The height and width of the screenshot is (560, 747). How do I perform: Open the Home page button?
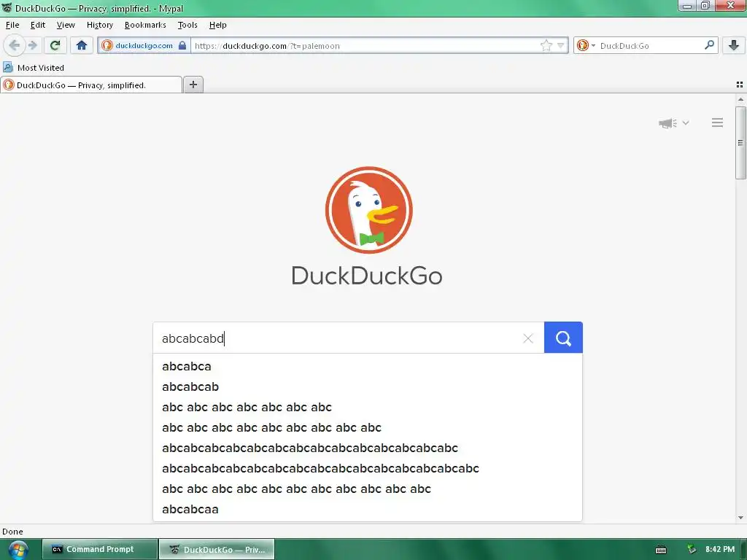coord(82,46)
